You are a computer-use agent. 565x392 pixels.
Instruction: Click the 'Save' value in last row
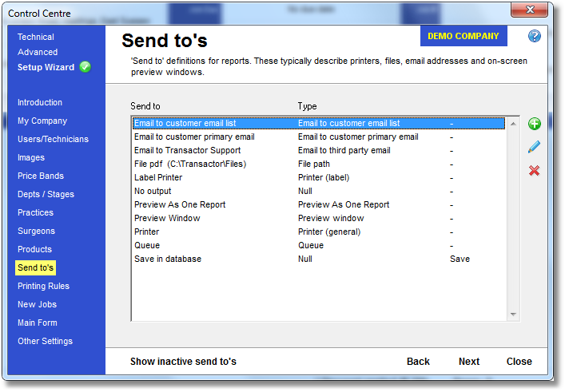click(460, 259)
